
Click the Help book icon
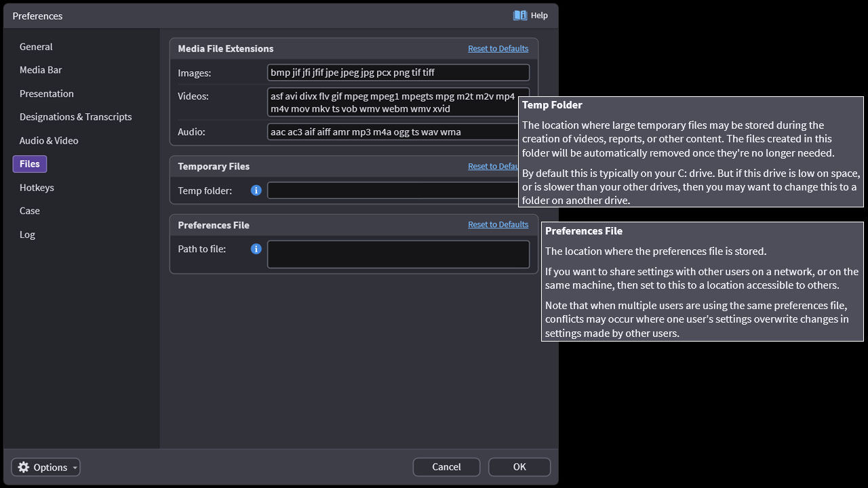520,16
